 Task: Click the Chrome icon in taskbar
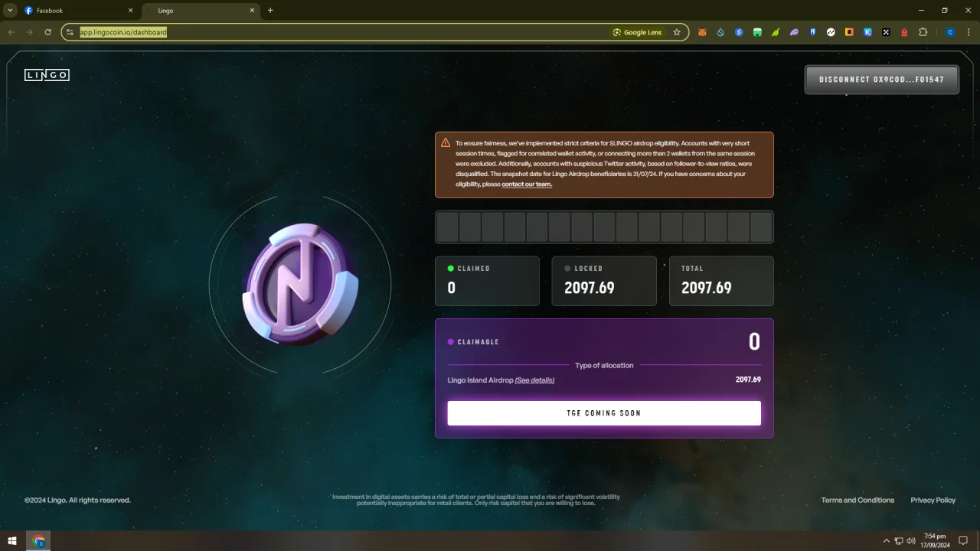[39, 541]
